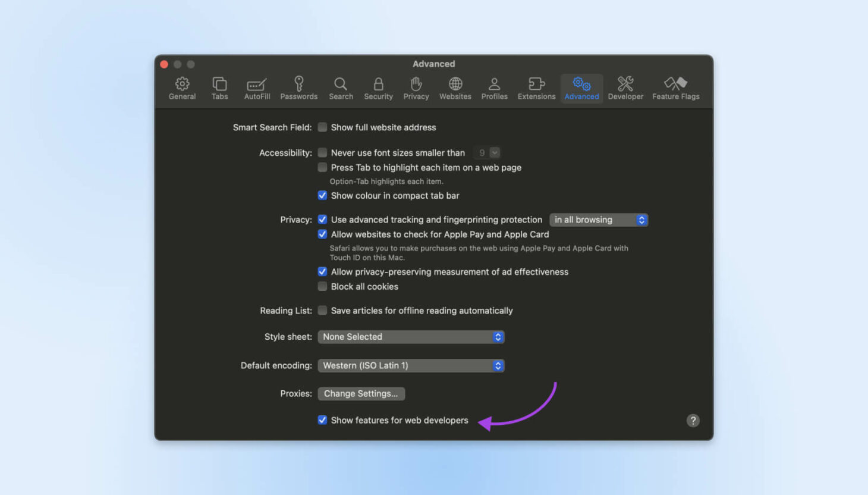
Task: Open the Default encoding dropdown
Action: point(410,365)
